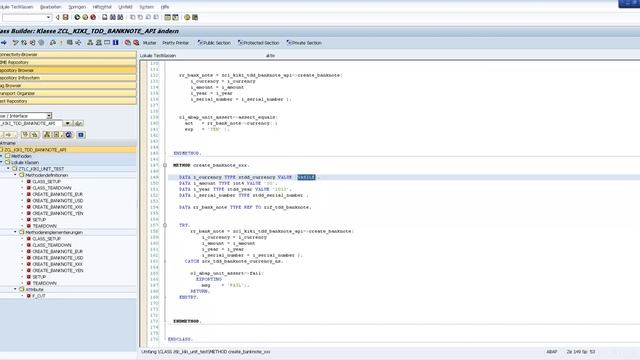This screenshot has width=640, height=360.
Task: Select CREATE_BANKNOTE_EUR under Methodendefinitionen
Action: coord(58,194)
